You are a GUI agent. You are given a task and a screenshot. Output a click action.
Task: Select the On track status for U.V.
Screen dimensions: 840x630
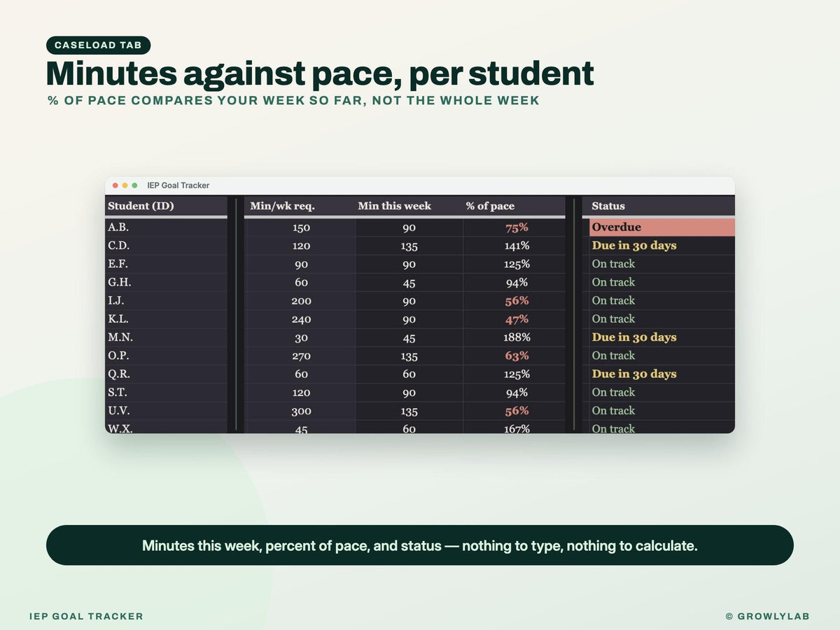(662, 410)
